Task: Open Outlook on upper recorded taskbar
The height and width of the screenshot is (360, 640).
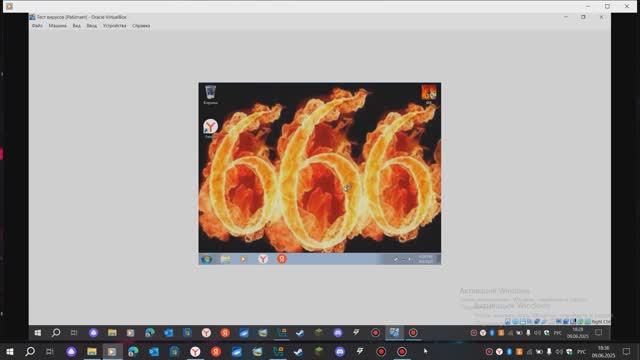Action: (169, 333)
